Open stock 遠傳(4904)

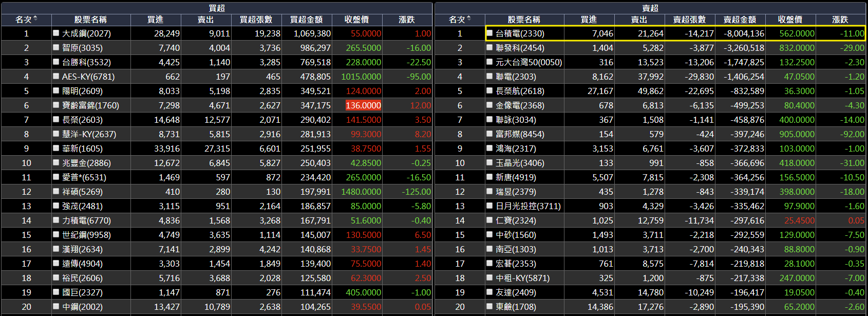point(82,264)
